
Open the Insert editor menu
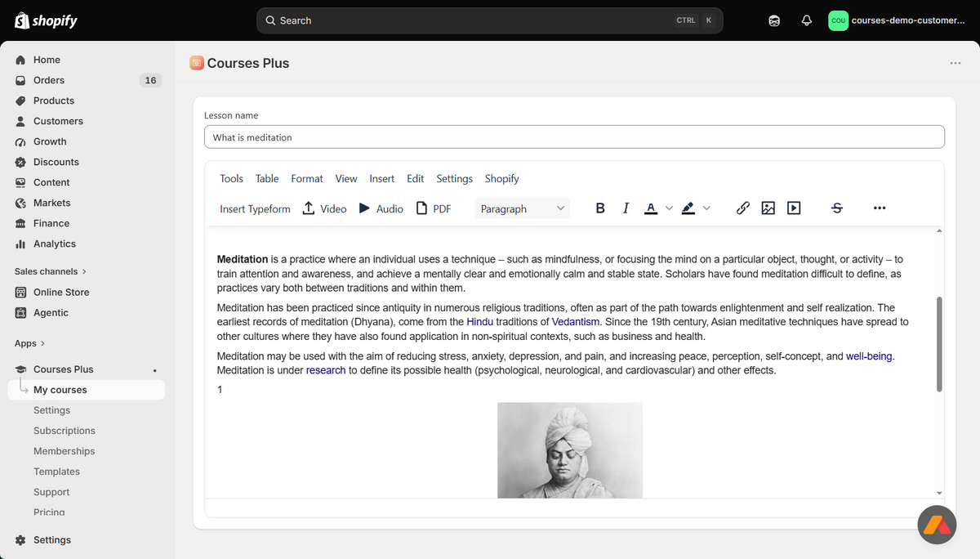pyautogui.click(x=382, y=178)
